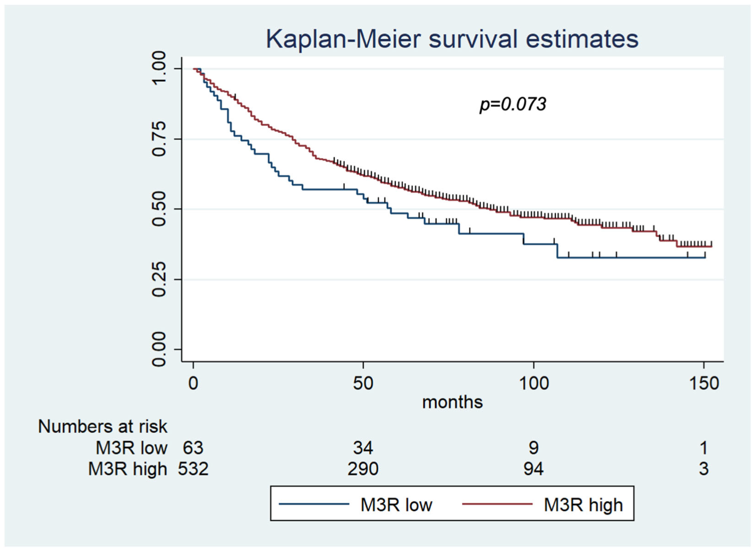Image resolution: width=756 pixels, height=551 pixels.
Task: Click the M3R low at-risk count 34
Action: click(363, 448)
